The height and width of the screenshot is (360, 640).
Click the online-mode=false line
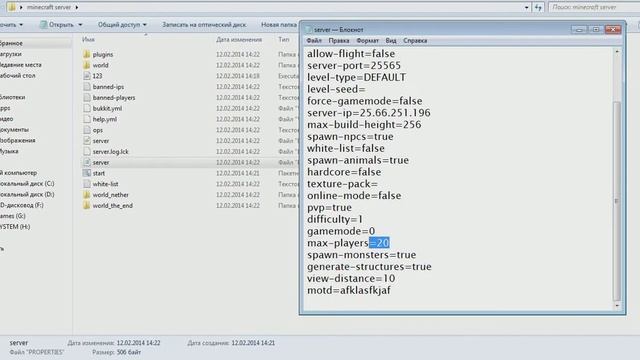(x=354, y=196)
